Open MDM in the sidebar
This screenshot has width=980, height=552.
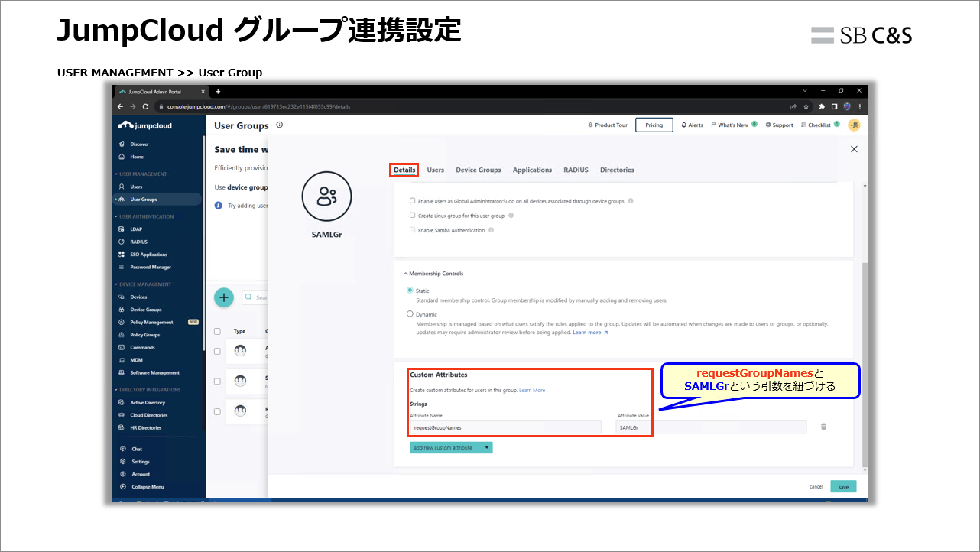click(136, 360)
